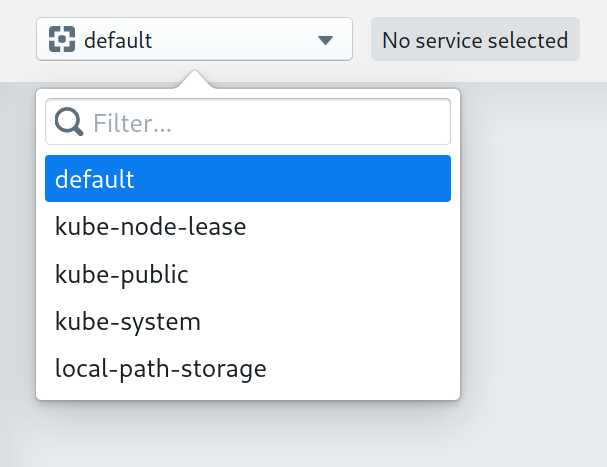Click the search glass next to Filter
Image resolution: width=607 pixels, height=467 pixels.
(x=69, y=123)
